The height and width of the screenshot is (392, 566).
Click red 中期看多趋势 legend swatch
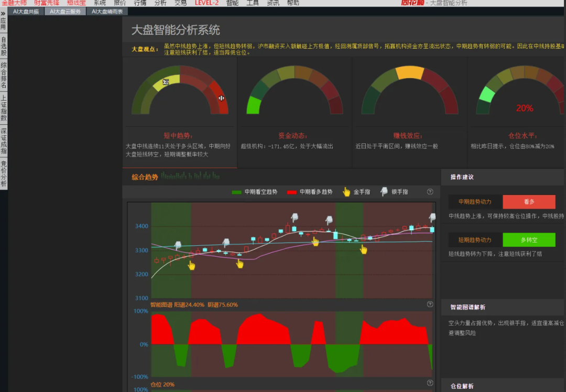[292, 192]
